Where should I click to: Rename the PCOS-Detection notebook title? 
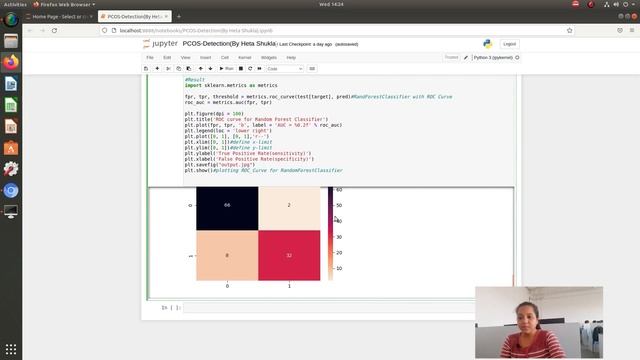229,44
